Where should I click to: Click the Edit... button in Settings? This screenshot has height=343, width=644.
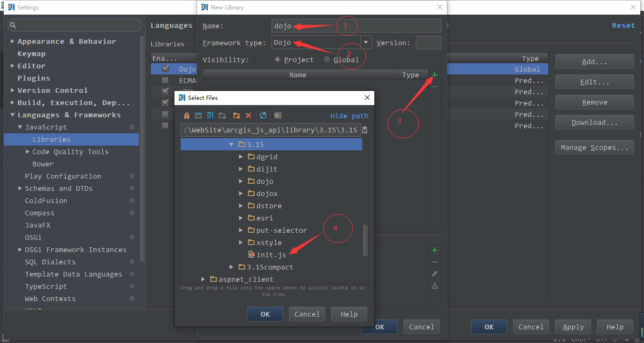594,82
